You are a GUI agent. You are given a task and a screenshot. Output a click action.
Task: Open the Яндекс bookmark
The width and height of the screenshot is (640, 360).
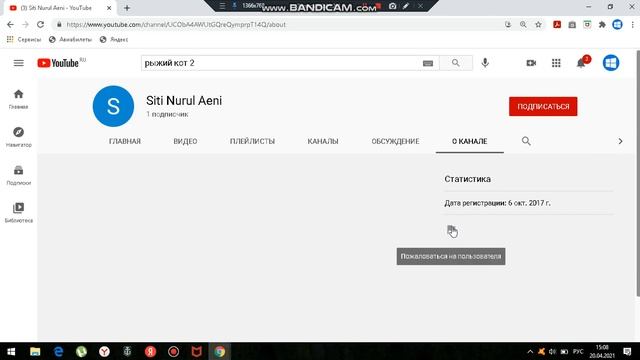click(x=114, y=40)
